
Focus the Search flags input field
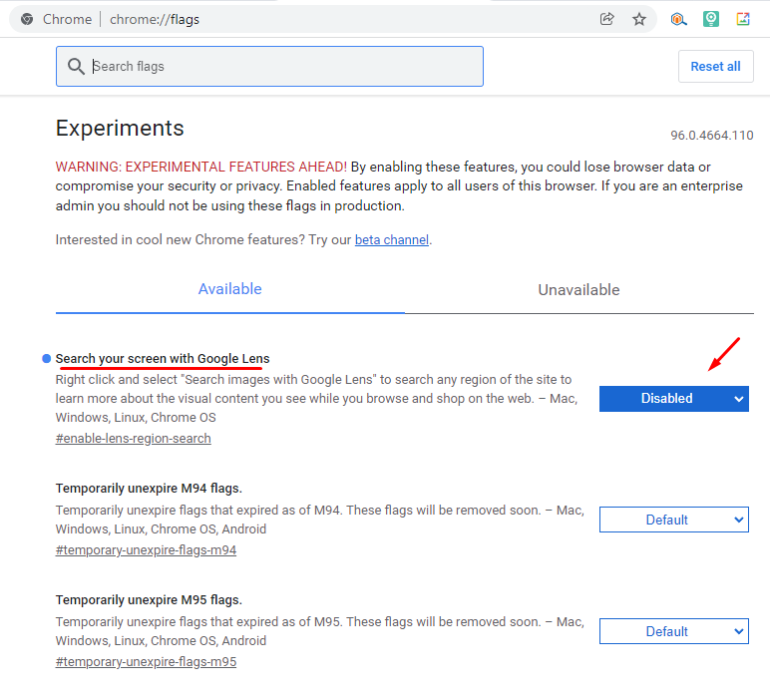[x=269, y=66]
